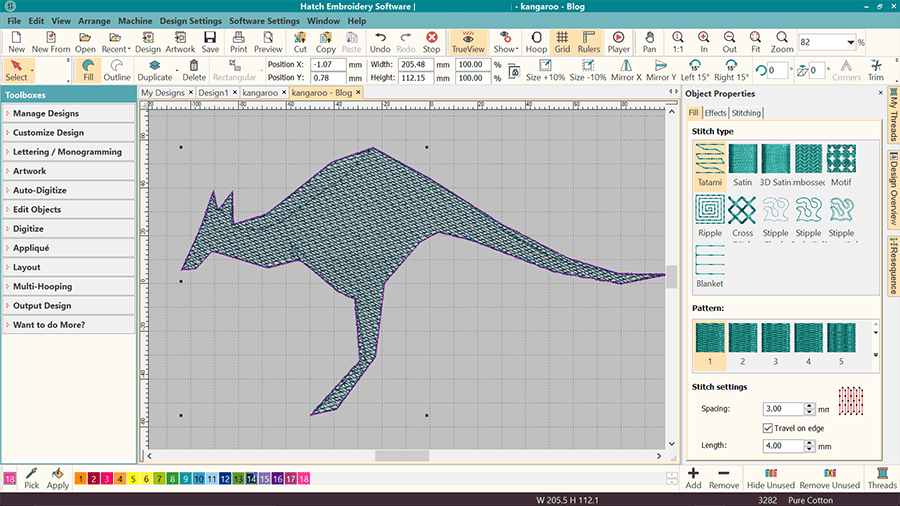Open the zoom percentage dropdown
The height and width of the screenshot is (506, 900).
(x=851, y=42)
